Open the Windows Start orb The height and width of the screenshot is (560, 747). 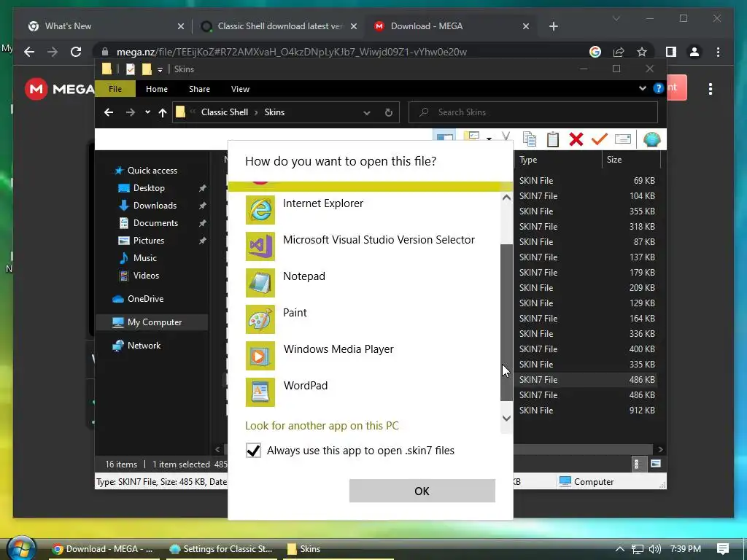pyautogui.click(x=20, y=548)
